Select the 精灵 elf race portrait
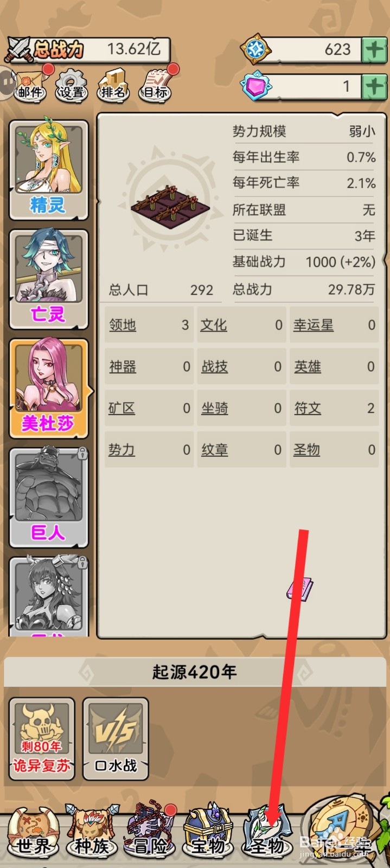 click(49, 170)
